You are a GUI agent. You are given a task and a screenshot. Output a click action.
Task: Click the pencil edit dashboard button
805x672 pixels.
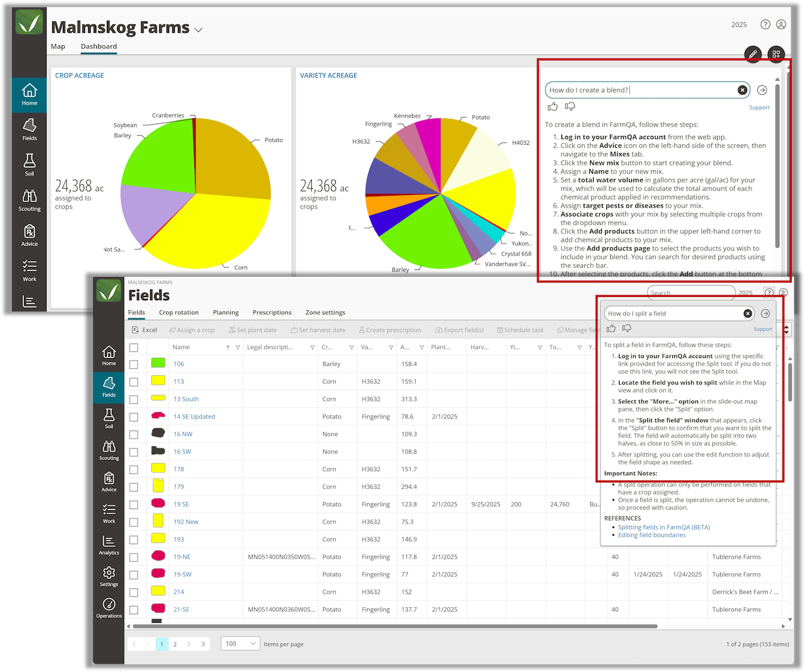coord(753,54)
